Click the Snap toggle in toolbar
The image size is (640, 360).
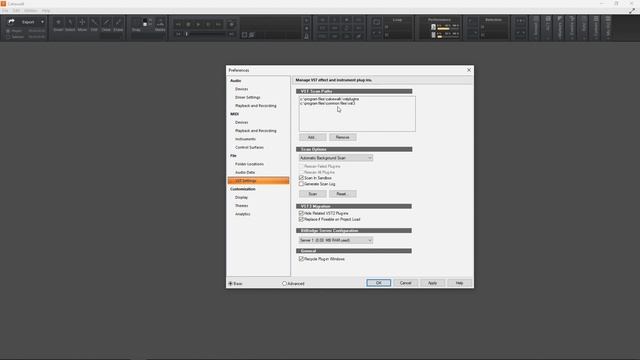coord(136,25)
